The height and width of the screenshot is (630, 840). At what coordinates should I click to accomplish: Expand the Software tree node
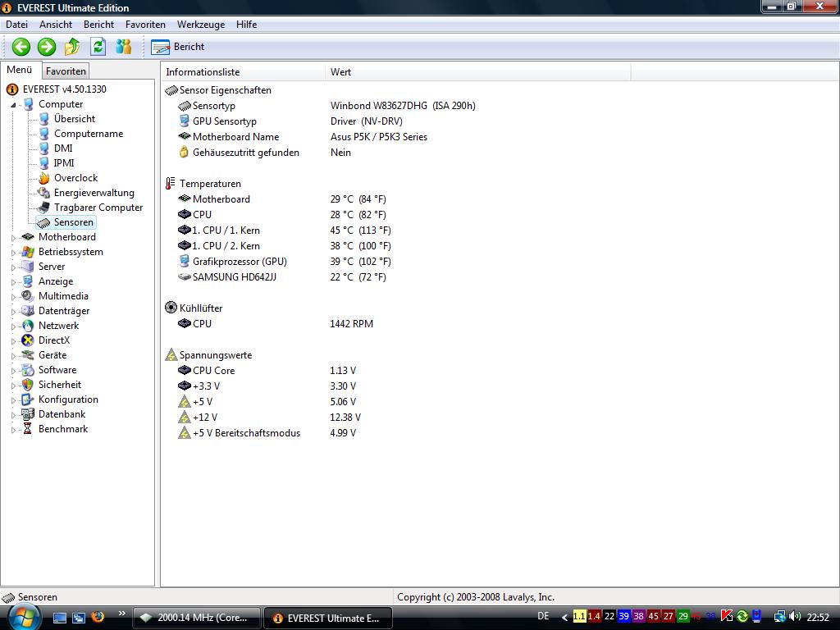(x=13, y=370)
